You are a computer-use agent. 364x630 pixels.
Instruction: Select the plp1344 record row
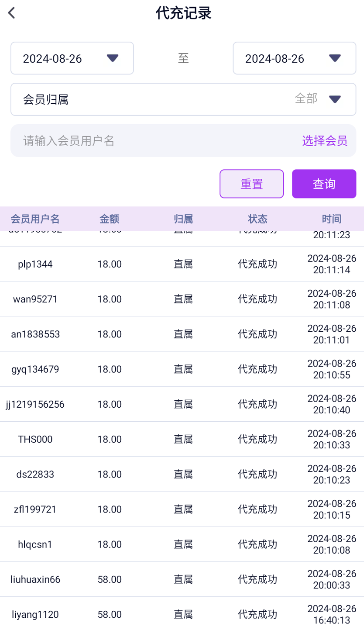click(182, 264)
